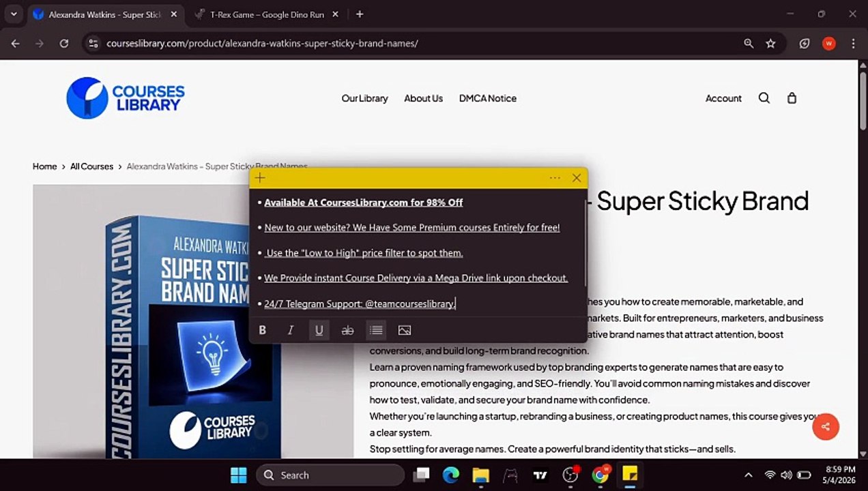Toggle bold formatting in sticky note
Viewport: 868px width, 491px height.
point(262,330)
